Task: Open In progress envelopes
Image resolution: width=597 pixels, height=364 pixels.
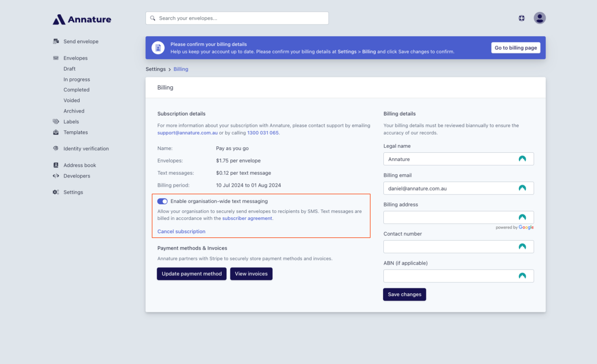Action: [x=77, y=79]
